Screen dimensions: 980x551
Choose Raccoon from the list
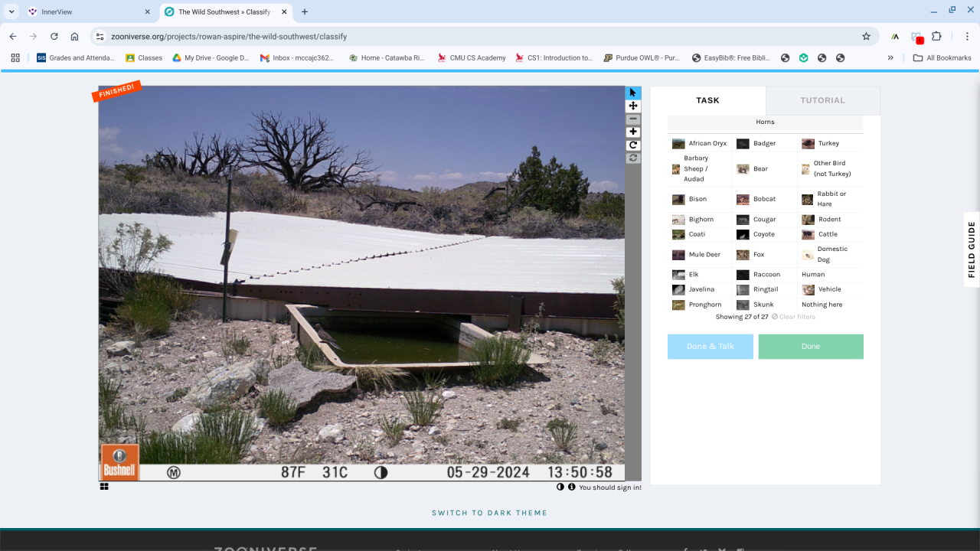[x=765, y=275]
